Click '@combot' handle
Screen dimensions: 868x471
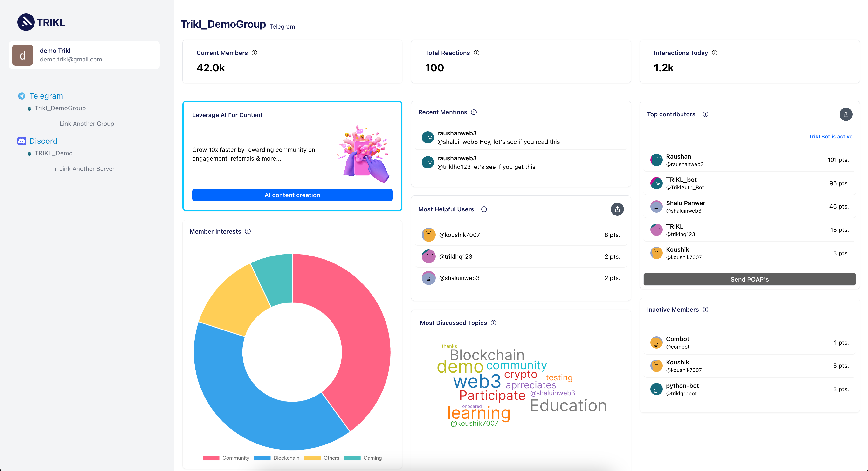[677, 347]
